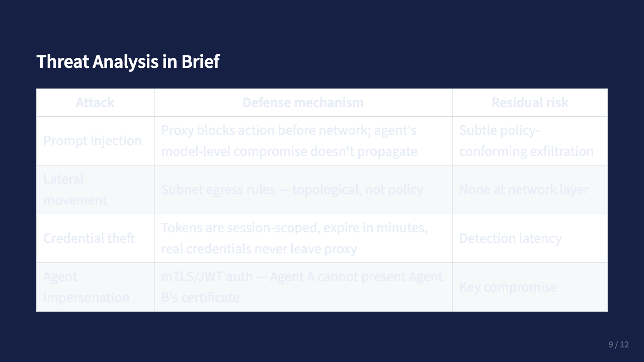Select the 'Subnet egress rules' defense cell
The width and height of the screenshot is (644, 362).
292,190
